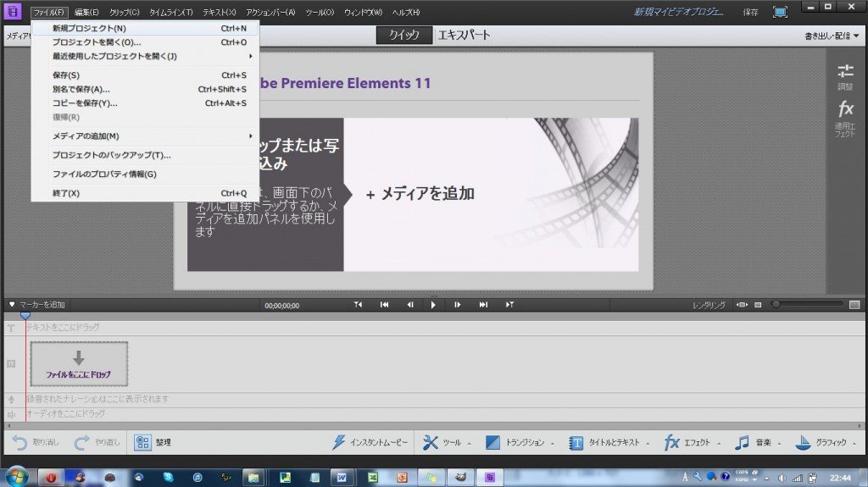Viewport: 868px width, 487px height.
Task: Open the エフェクト (Effects) fx panel
Action: (x=692, y=442)
